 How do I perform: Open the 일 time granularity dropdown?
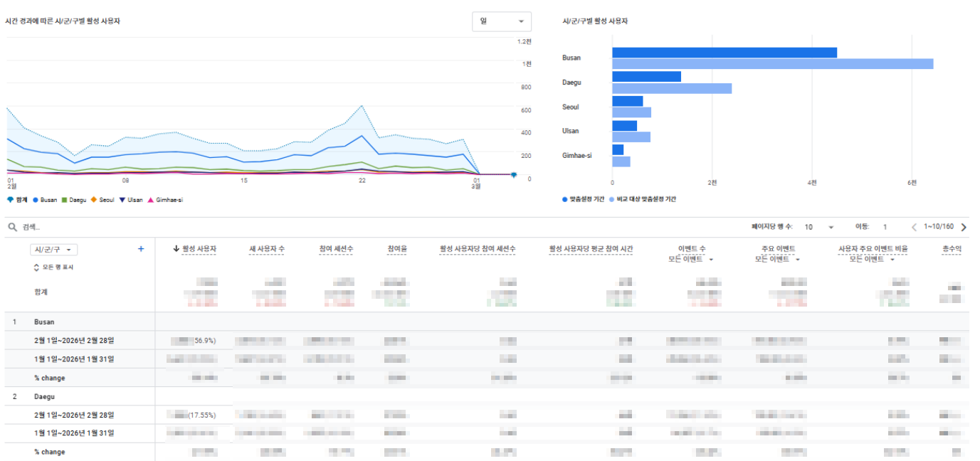[501, 21]
